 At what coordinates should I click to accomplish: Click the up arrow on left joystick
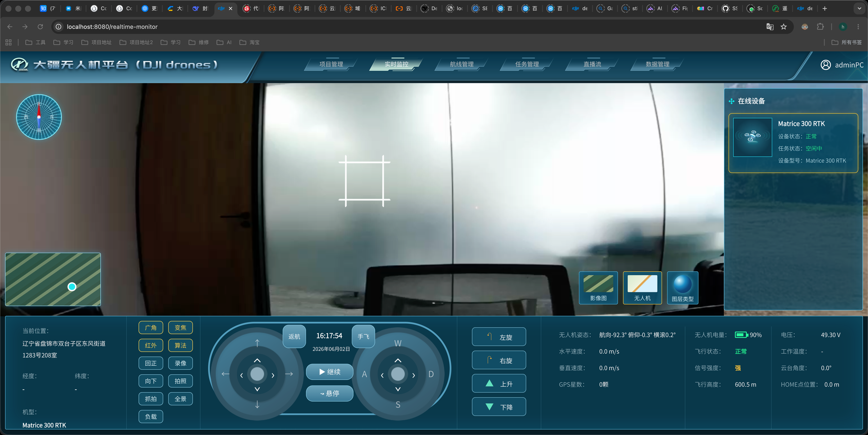257,343
